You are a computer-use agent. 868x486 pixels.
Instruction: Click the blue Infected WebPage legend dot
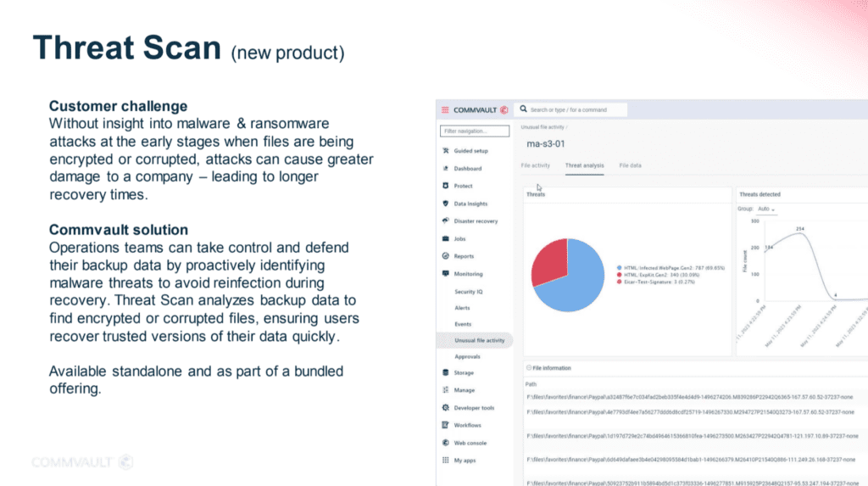click(x=619, y=268)
